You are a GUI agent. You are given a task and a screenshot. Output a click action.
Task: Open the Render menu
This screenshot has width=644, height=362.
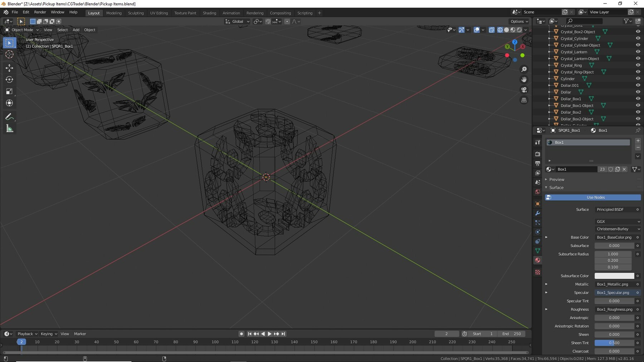(x=40, y=12)
